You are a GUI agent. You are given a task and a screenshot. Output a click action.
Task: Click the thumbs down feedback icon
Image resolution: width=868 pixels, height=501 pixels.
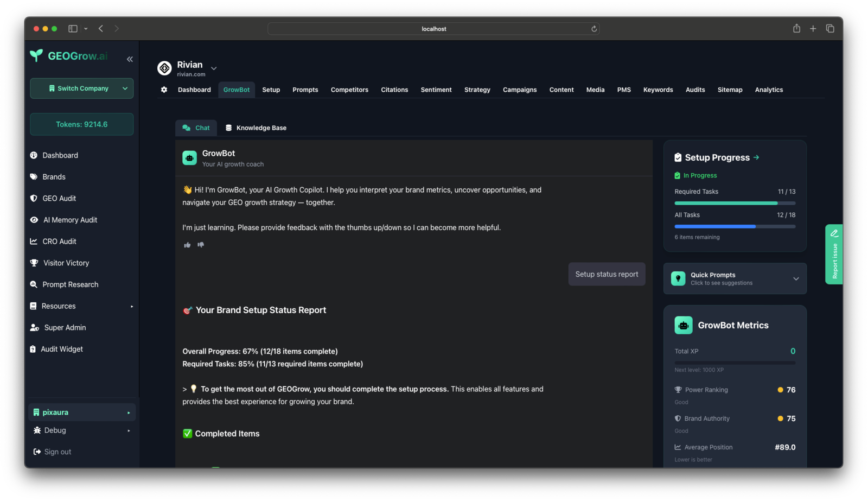201,245
